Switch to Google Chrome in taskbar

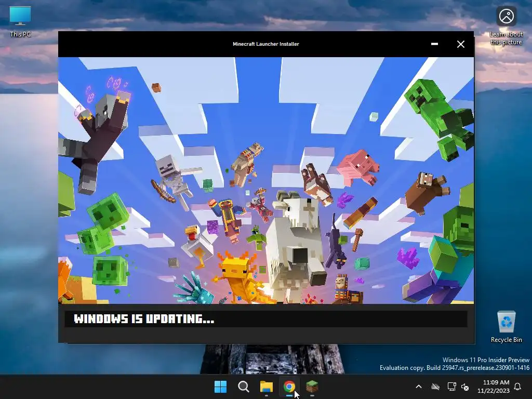(289, 387)
